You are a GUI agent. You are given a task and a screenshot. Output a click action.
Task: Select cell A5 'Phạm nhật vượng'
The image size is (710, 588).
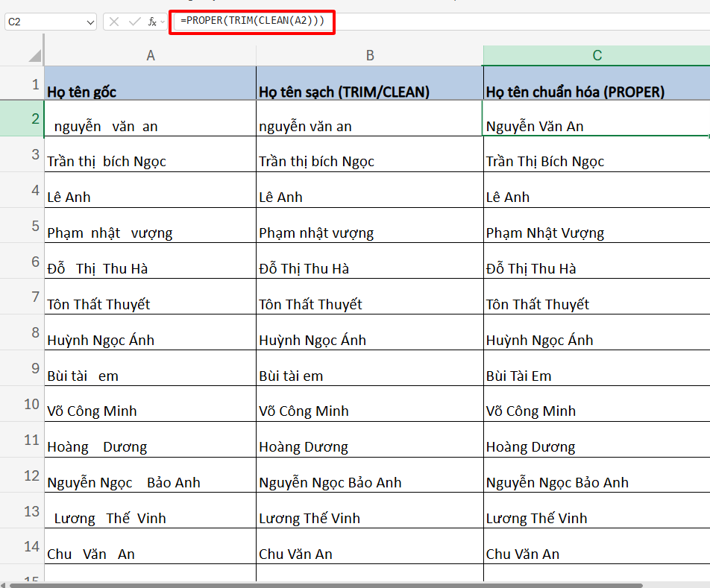point(151,225)
